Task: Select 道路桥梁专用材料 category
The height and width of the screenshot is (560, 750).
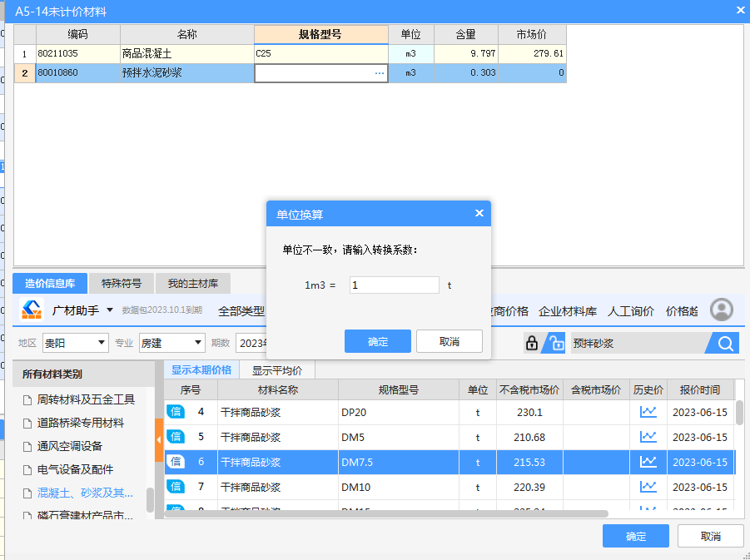Action: [81, 423]
